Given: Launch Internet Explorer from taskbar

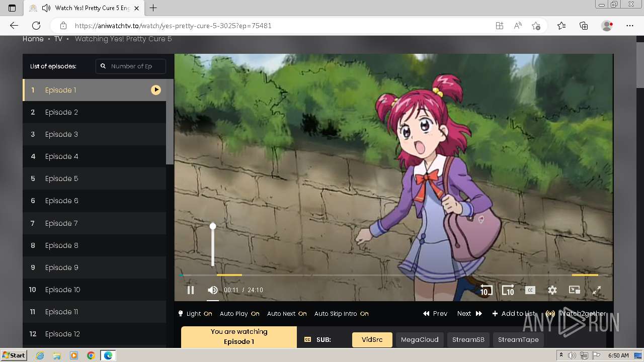Looking at the screenshot, I should click(40, 355).
